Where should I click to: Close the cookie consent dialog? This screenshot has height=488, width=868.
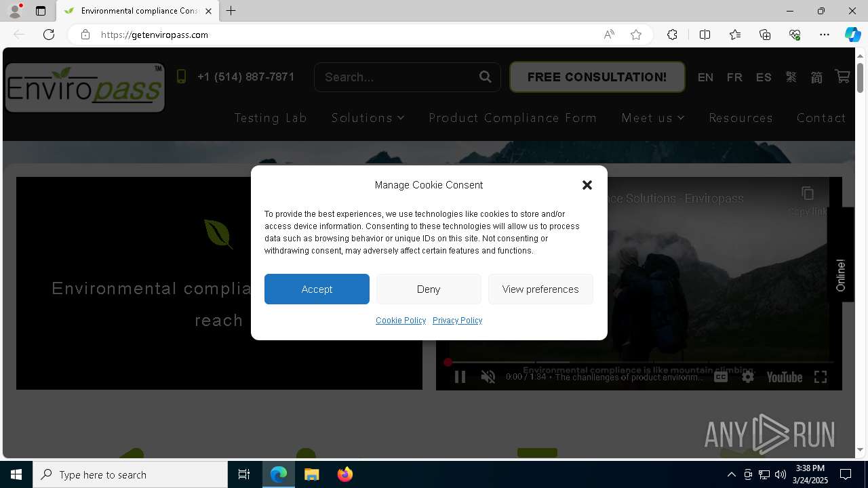click(x=587, y=185)
